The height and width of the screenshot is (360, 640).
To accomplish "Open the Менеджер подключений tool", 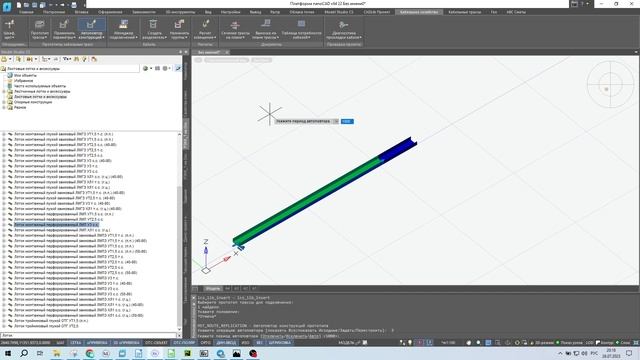I will [123, 29].
